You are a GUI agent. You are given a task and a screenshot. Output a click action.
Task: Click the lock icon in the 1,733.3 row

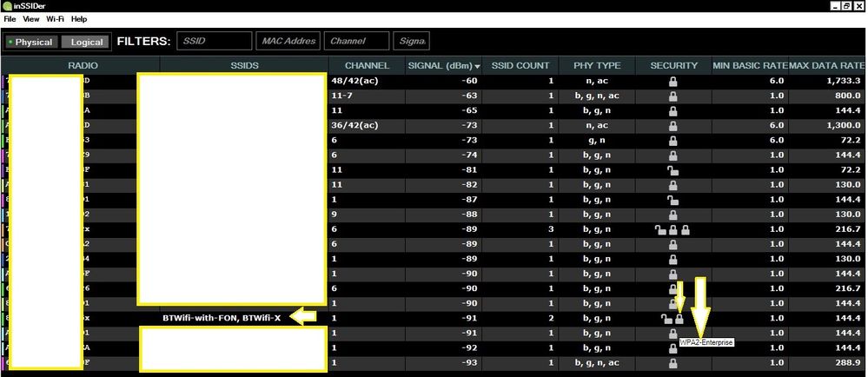coord(673,81)
